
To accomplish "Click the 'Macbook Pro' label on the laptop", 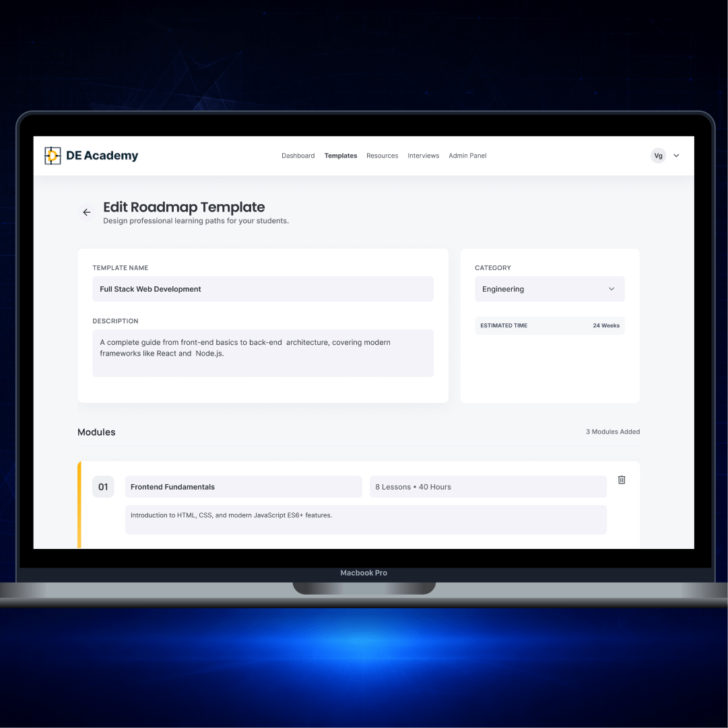I will pyautogui.click(x=364, y=573).
